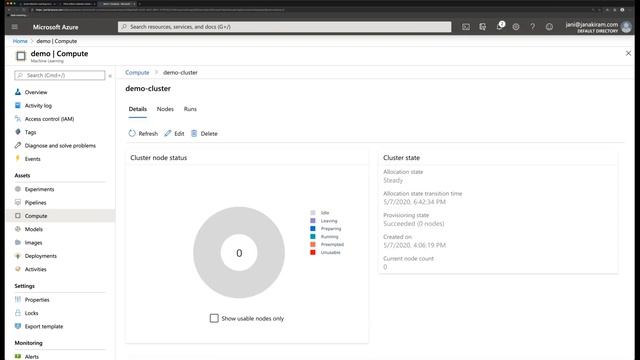Open the help question mark icon
Viewport: 640px width, 360px height.
pos(533,27)
